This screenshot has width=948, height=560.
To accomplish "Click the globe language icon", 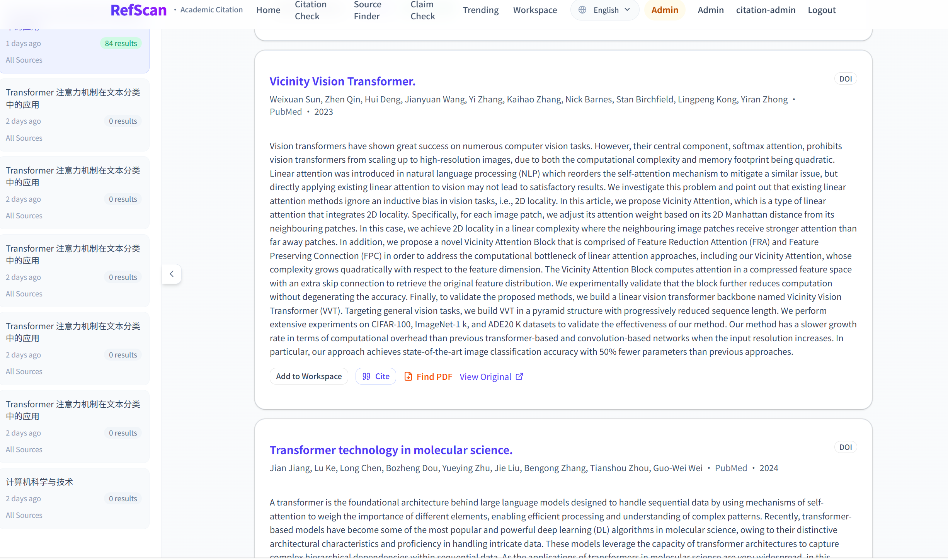I will pyautogui.click(x=582, y=10).
